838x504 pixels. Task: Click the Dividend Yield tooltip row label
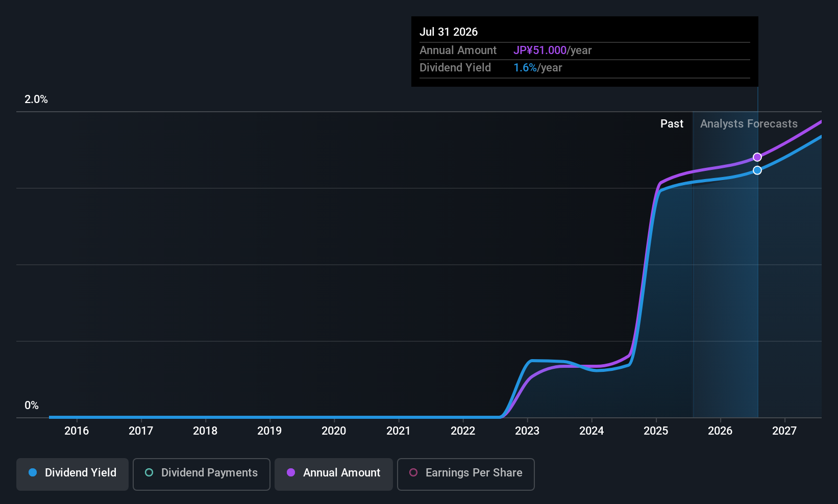(x=455, y=68)
